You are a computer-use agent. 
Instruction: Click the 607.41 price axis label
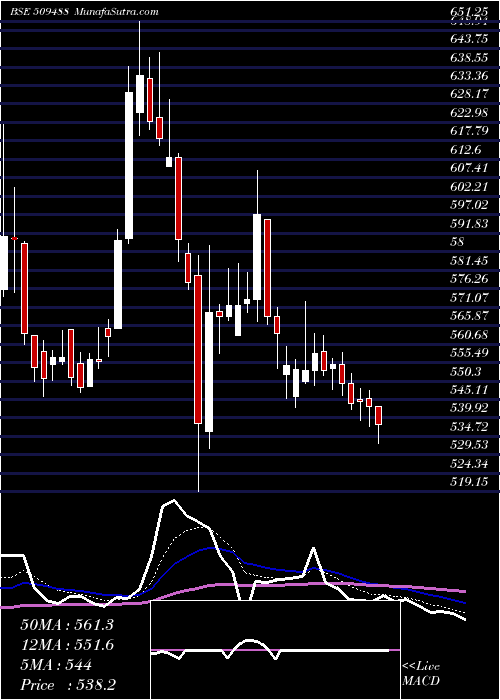469,168
